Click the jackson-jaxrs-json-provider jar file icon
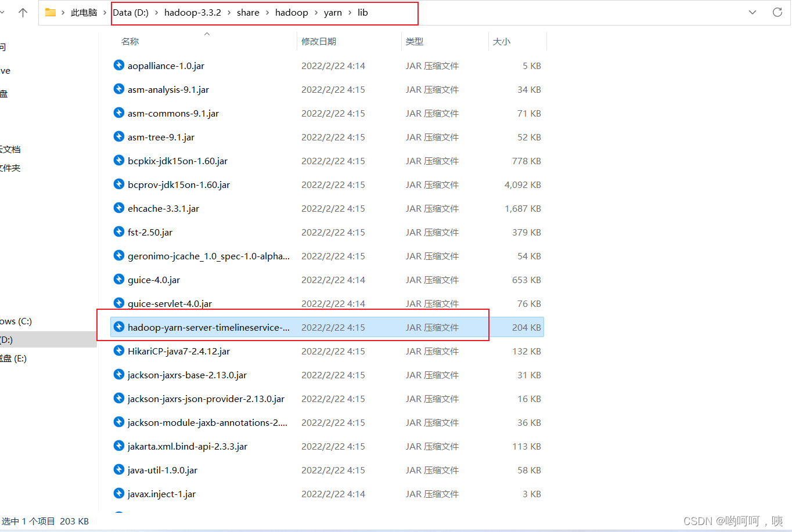Viewport: 792px width, 532px height. tap(119, 398)
